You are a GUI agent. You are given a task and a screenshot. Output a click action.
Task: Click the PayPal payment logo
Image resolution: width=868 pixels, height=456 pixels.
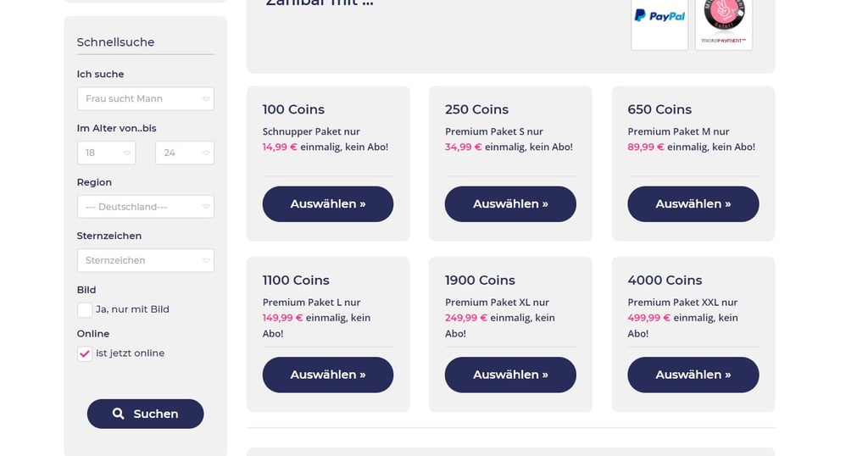pyautogui.click(x=659, y=24)
